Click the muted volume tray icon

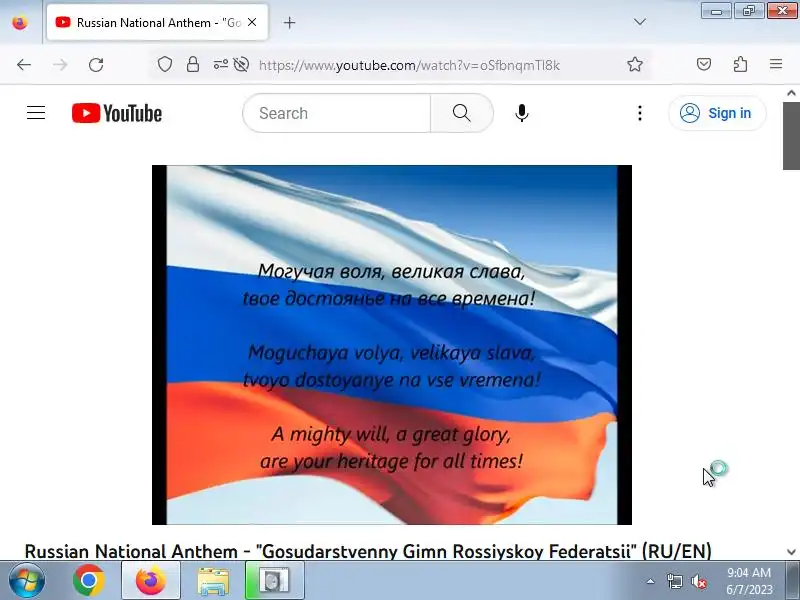coord(699,581)
